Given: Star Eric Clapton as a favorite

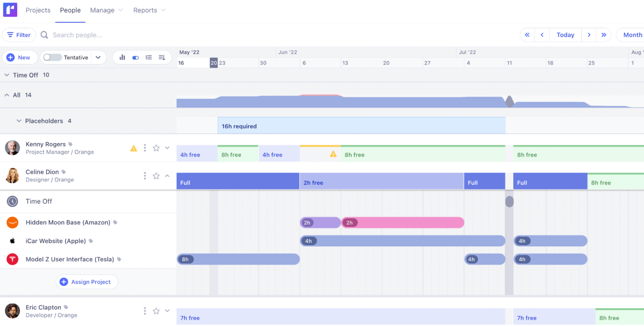Looking at the screenshot, I should coord(156,311).
